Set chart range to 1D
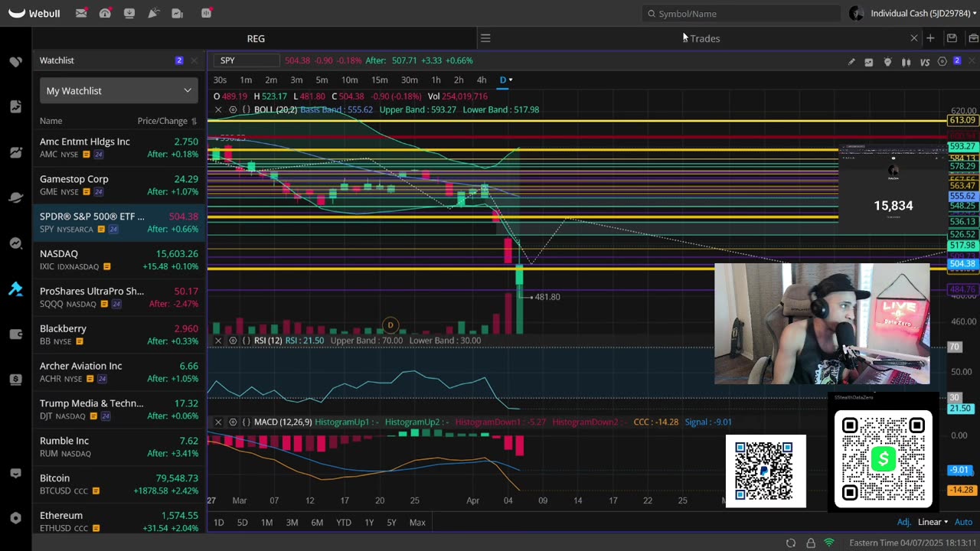This screenshot has width=980, height=551. 219,522
